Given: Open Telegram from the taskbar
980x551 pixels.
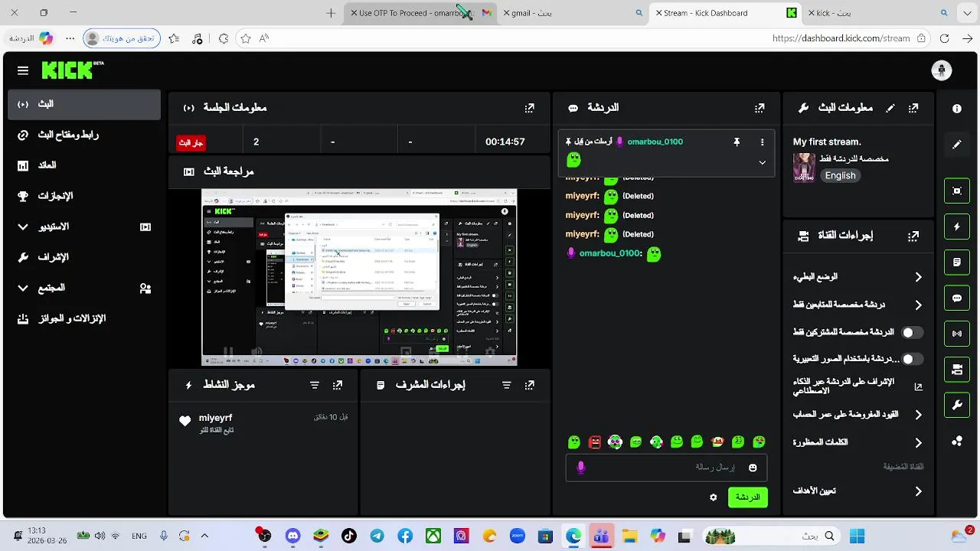Looking at the screenshot, I should [377, 536].
